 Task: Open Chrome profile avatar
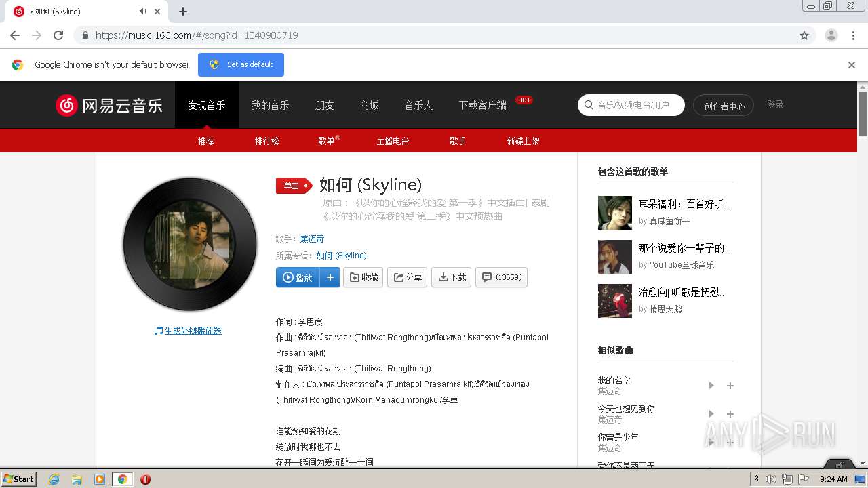(831, 35)
